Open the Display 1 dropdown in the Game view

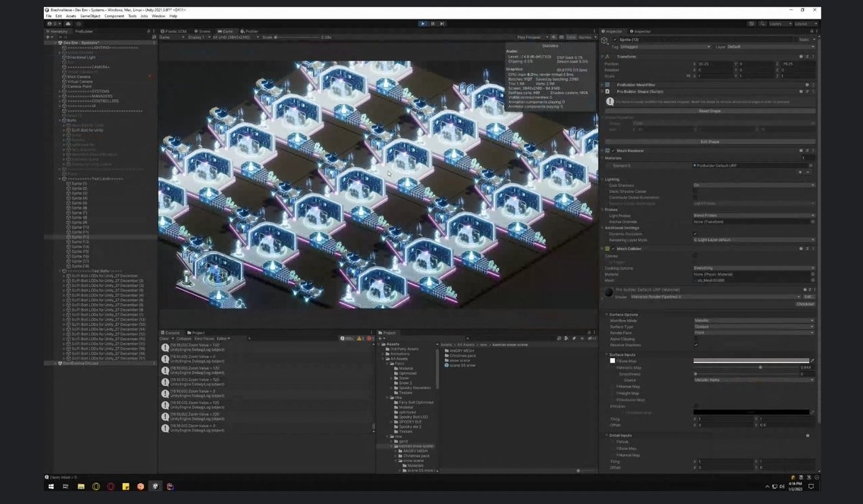coord(201,37)
